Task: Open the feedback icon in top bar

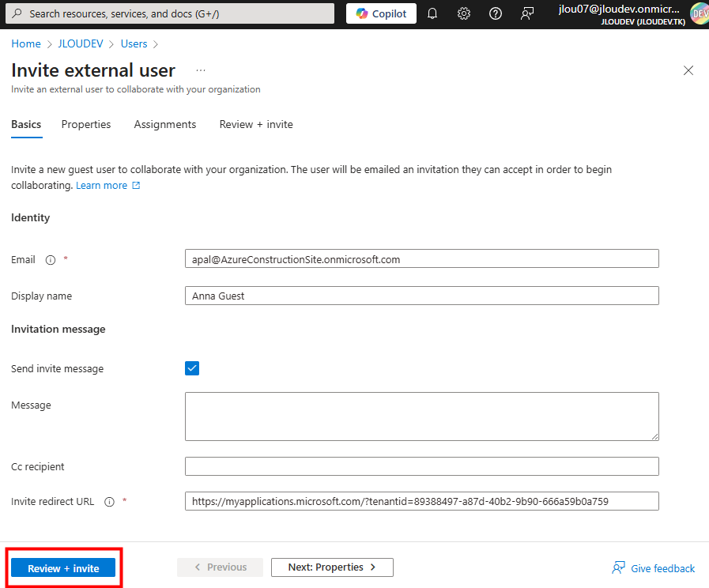Action: pos(527,13)
